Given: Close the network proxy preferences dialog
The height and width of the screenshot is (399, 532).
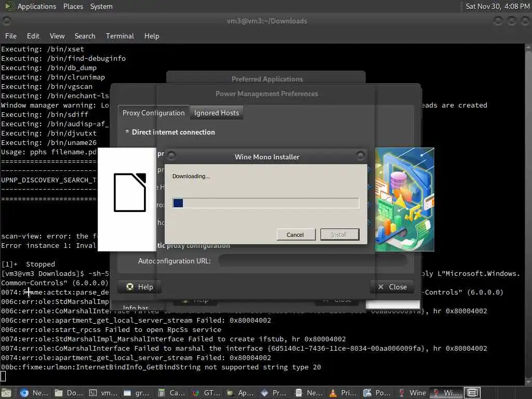Looking at the screenshot, I should click(392, 287).
